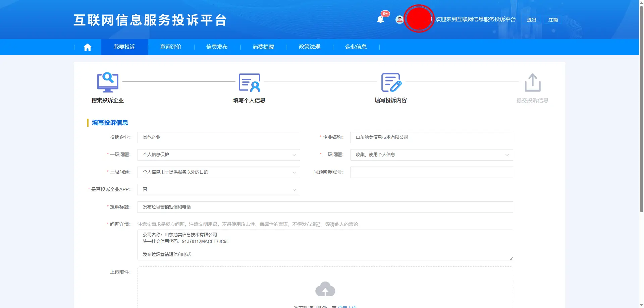Click the user avatar icon
Image resolution: width=644 pixels, height=308 pixels.
tap(399, 20)
